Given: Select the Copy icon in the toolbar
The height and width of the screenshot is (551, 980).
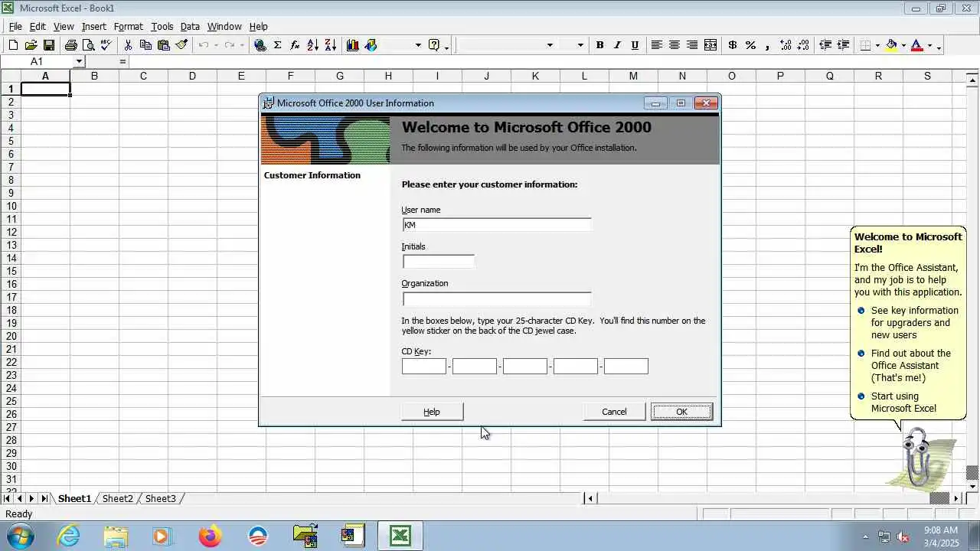Looking at the screenshot, I should (x=145, y=45).
